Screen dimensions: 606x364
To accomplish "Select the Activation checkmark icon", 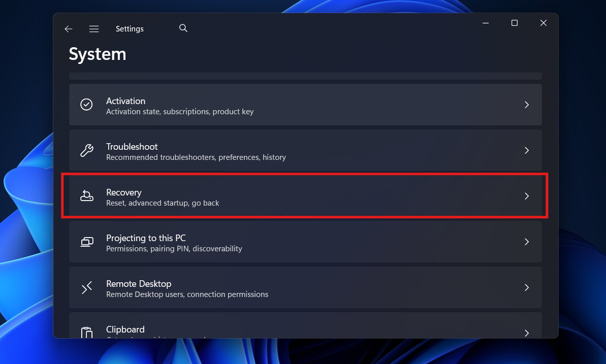I will pyautogui.click(x=86, y=105).
